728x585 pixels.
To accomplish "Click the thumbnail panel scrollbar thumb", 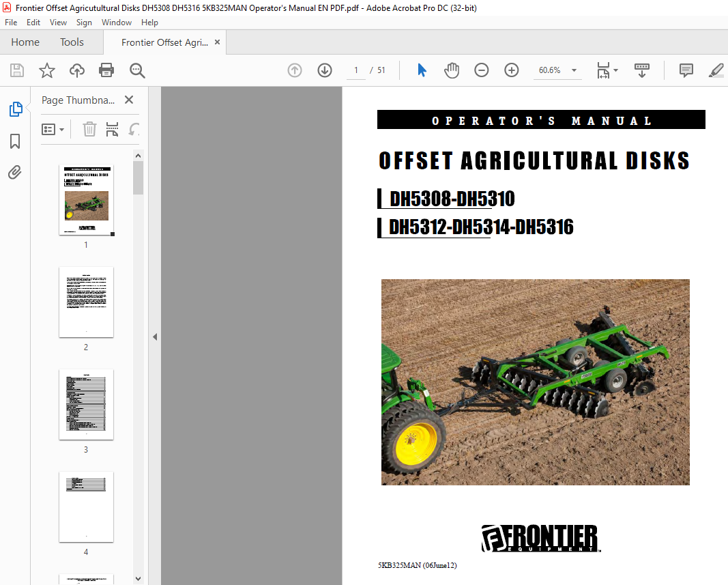I will (138, 178).
